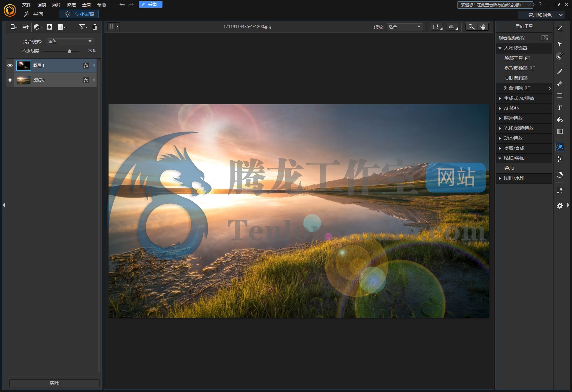Add a new image layer

point(25,27)
